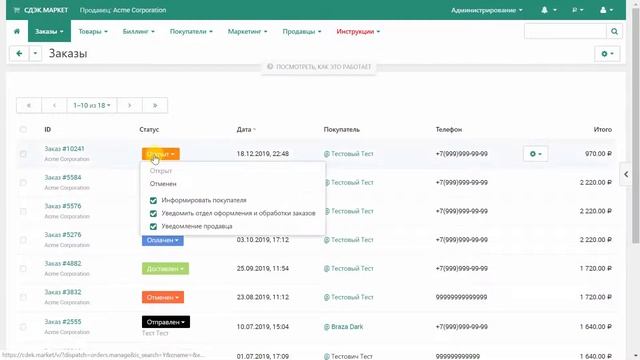Open buyer Braza Dark link
Viewport: 640px width, 360px height.
(x=347, y=327)
